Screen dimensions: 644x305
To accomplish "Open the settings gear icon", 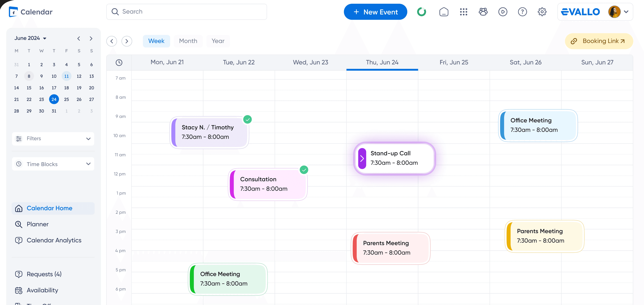I will (542, 12).
